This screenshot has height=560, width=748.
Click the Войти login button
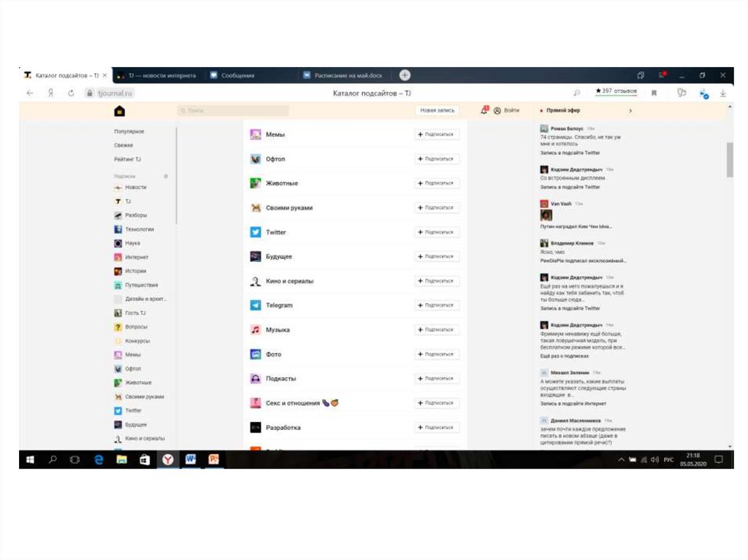point(506,110)
